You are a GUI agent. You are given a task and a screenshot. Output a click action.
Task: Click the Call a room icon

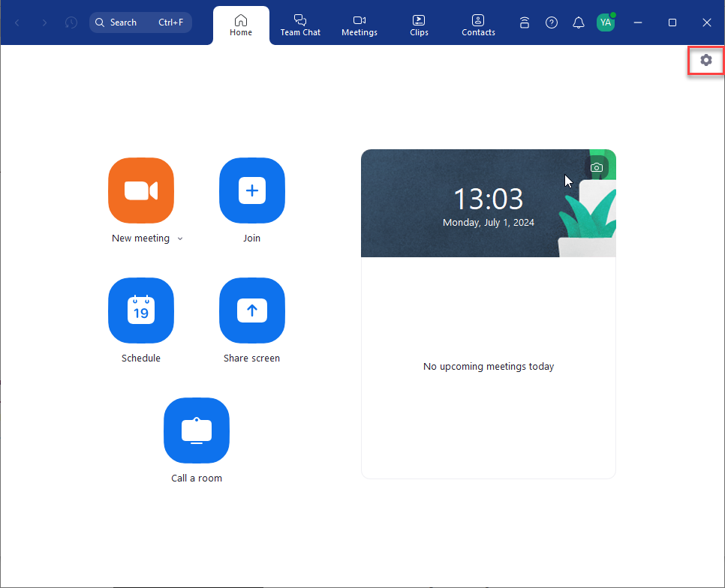[197, 430]
